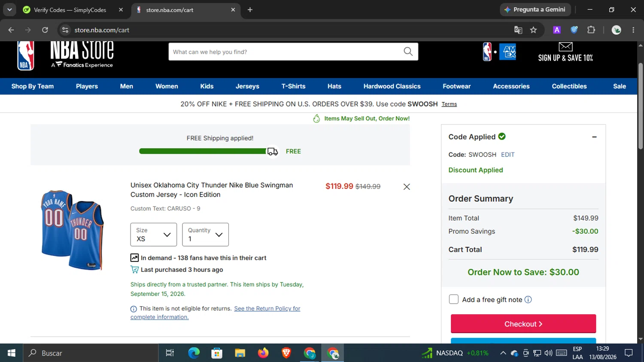The image size is (644, 362).
Task: Click the gift note info icon
Action: [528, 300]
